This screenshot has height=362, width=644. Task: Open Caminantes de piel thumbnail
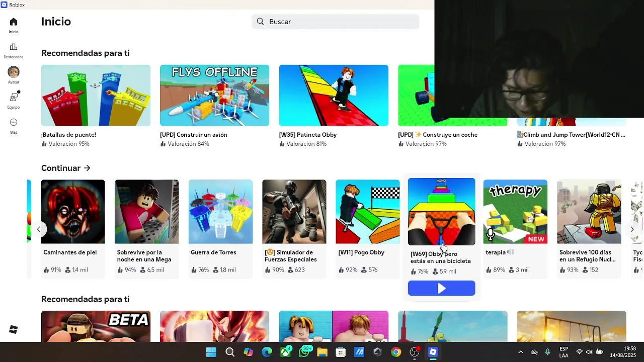(73, 212)
